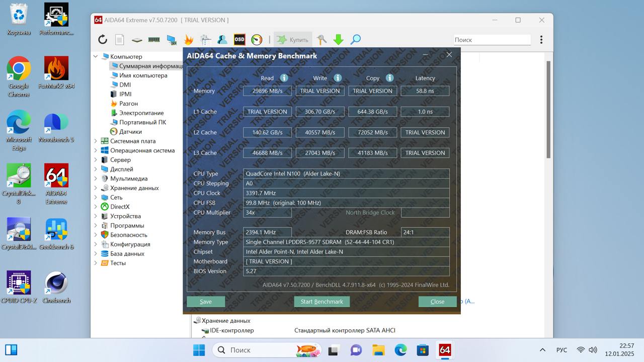Screen dimensions: 644x362
Task: Expand the DirectX tree node
Action: click(x=96, y=207)
